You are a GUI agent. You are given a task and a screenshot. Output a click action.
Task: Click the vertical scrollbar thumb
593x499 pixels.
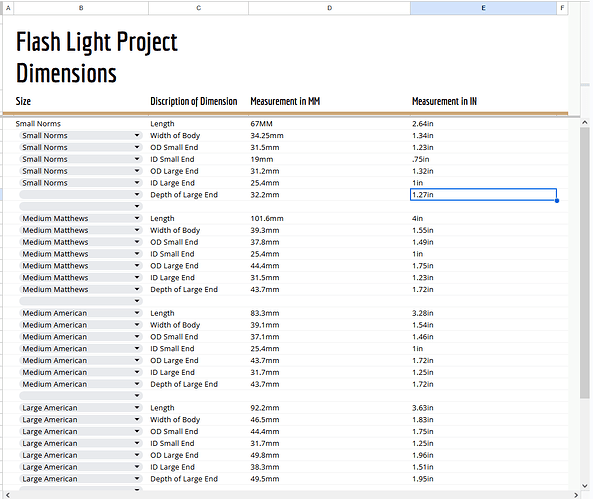[585, 263]
